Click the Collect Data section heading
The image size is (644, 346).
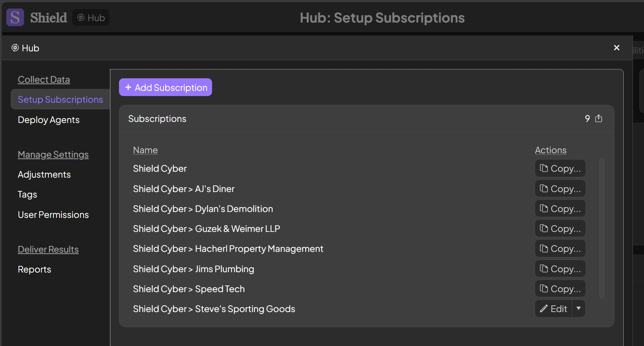(44, 79)
